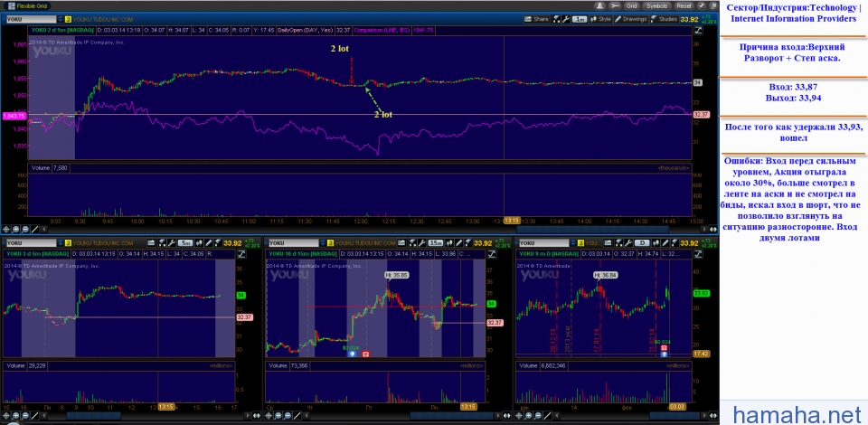The width and height of the screenshot is (868, 425).
Task: Click the dividend marker on 15m chart
Action: click(352, 354)
